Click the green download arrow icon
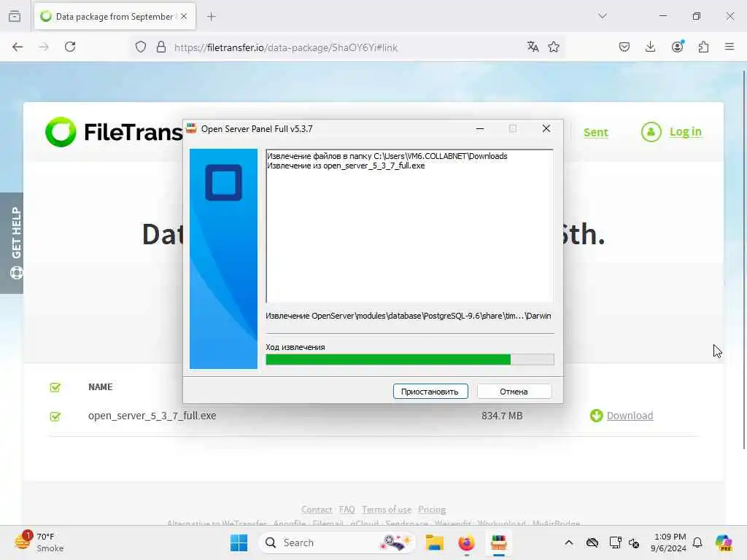 pos(597,416)
